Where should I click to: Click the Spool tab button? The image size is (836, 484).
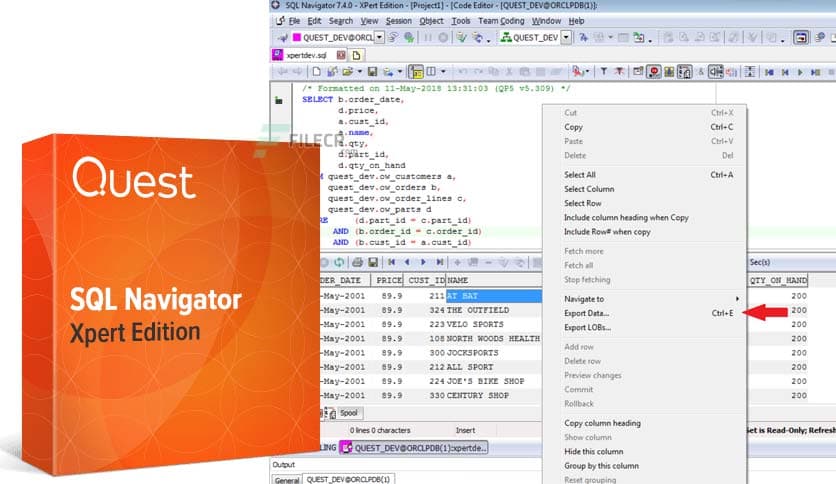pyautogui.click(x=349, y=413)
